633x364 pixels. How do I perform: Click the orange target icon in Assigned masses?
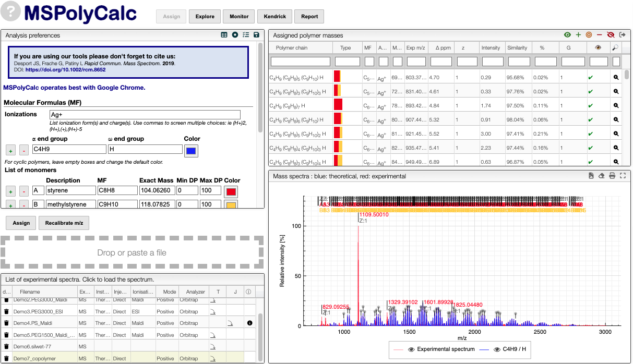(589, 35)
